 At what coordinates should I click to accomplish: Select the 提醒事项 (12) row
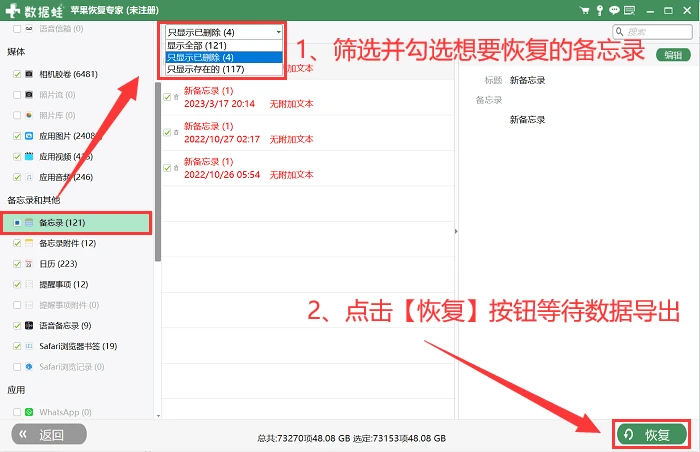coord(77,285)
